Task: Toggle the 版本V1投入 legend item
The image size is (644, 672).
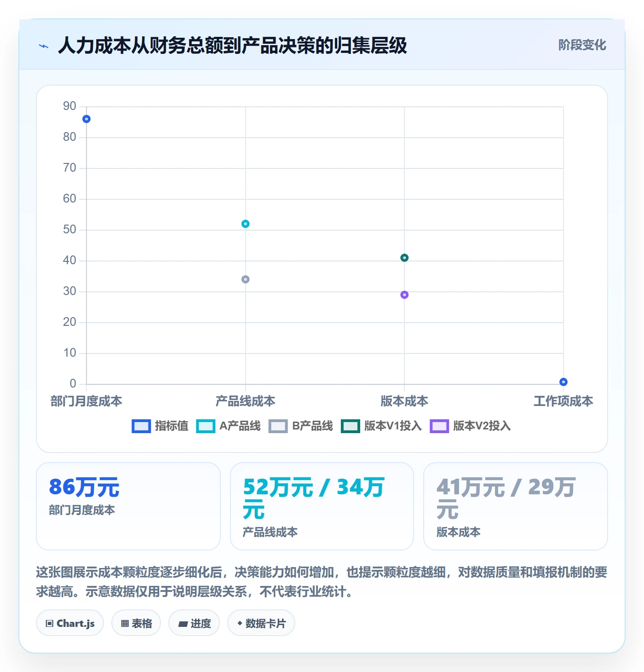Action: pos(381,426)
